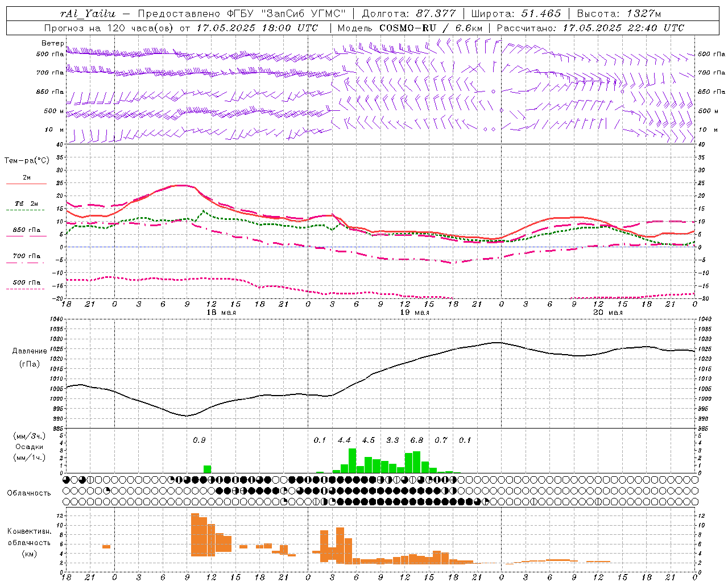Select the 0.7 precipitation total value
728x582 pixels.
[441, 440]
